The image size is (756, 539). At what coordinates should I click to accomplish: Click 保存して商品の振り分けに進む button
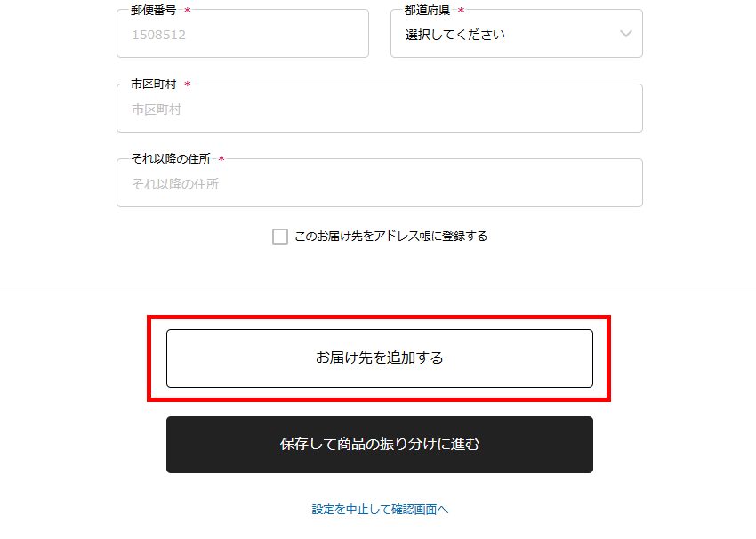point(379,444)
